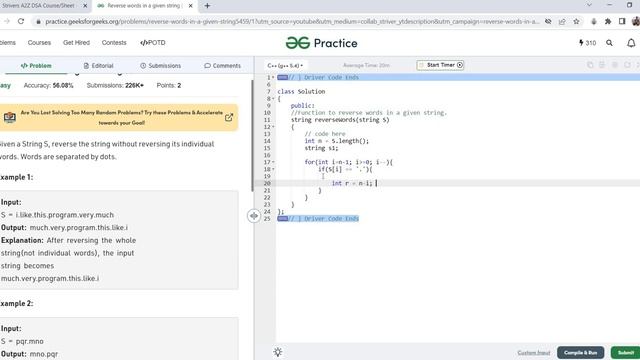Click the Start Timer button
This screenshot has width=640, height=360.
440,65
